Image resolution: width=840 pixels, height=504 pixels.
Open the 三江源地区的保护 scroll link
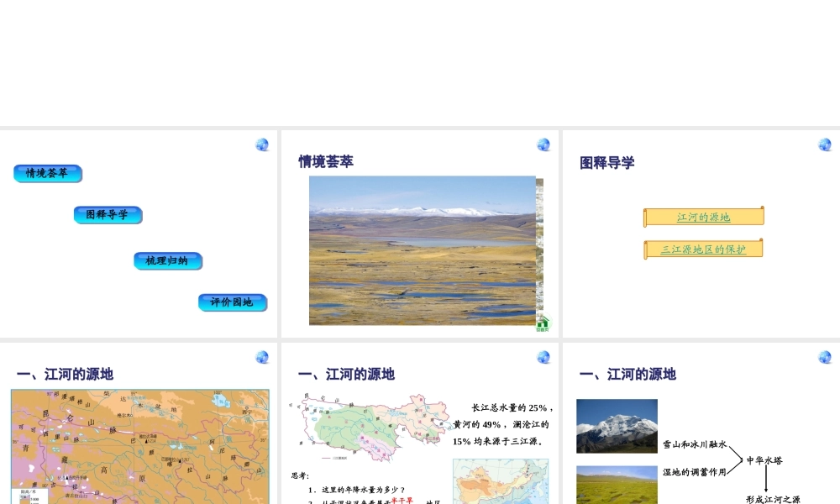tap(703, 249)
